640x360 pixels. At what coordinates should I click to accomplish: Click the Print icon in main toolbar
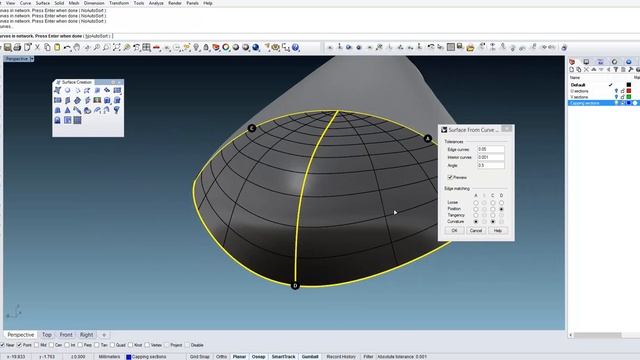tap(17, 47)
